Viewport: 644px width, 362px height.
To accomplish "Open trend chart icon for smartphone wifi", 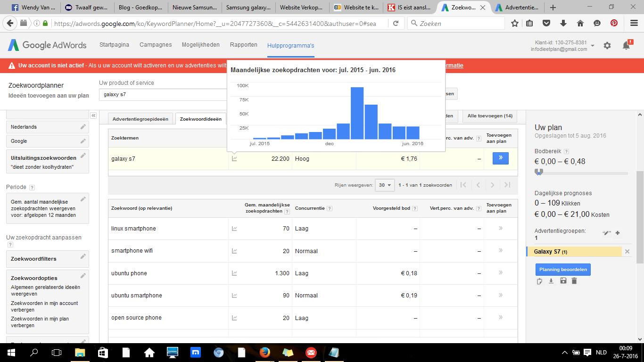I will (x=234, y=251).
